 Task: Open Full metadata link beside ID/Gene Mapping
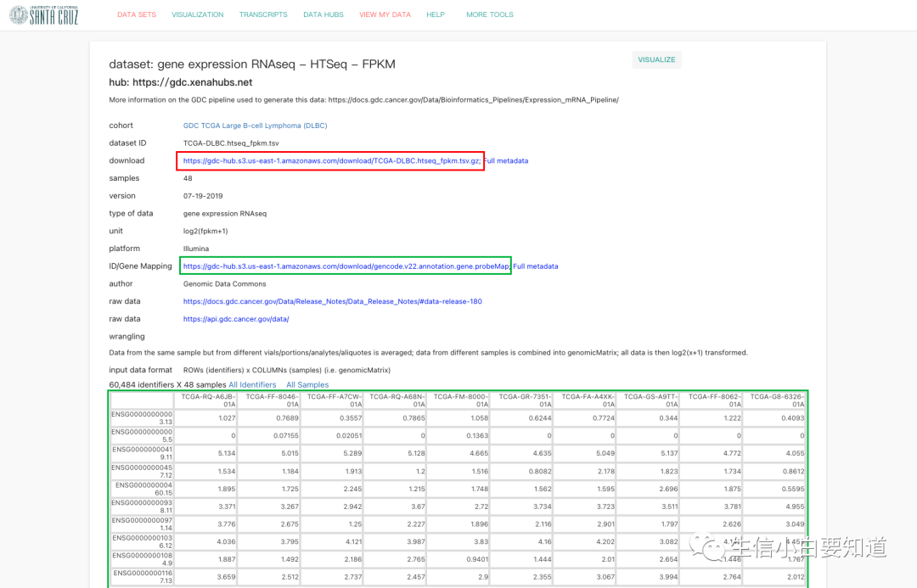[x=536, y=266]
